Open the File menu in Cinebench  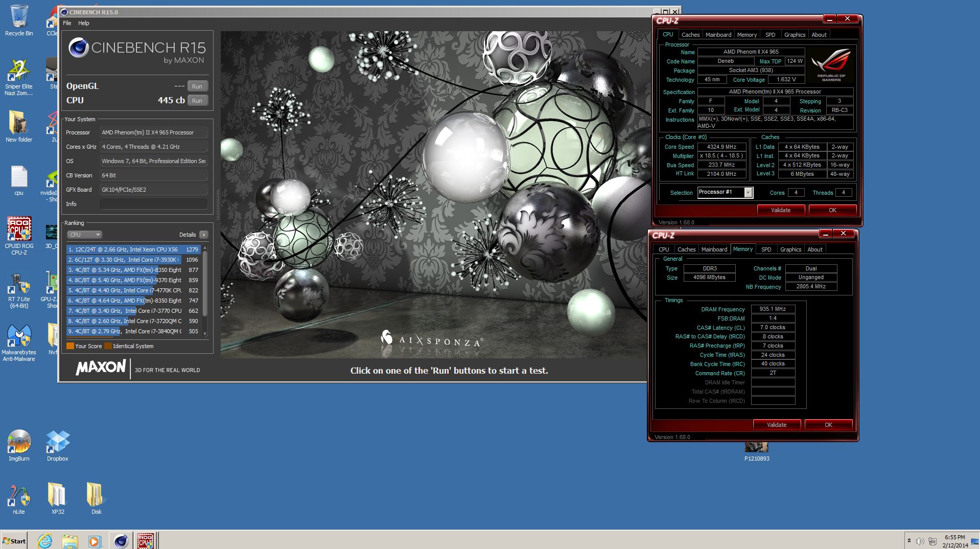click(67, 23)
